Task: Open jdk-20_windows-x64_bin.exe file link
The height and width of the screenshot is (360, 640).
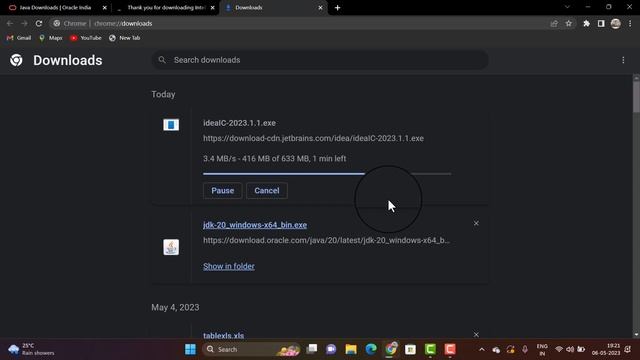Action: point(255,225)
